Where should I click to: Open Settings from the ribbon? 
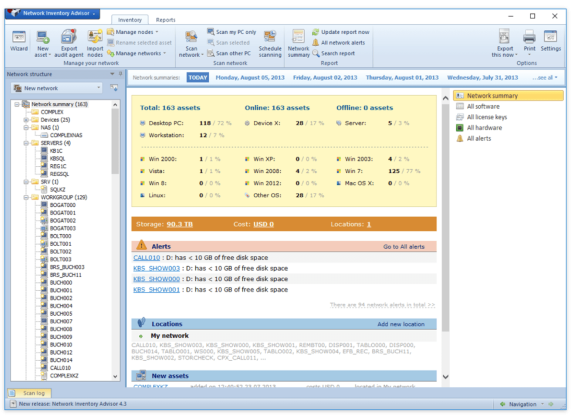pos(550,41)
